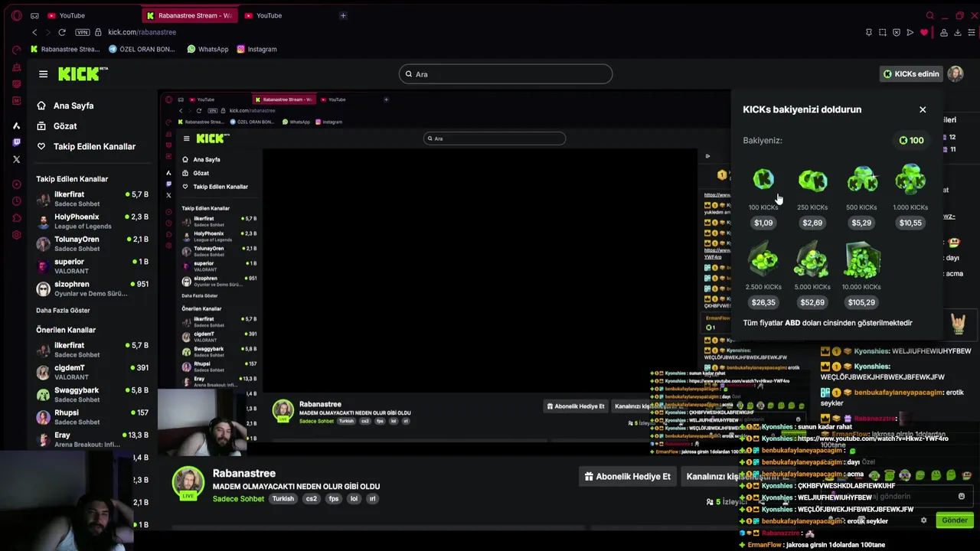The width and height of the screenshot is (980, 551).
Task: Open Swaggybark in recommended channels
Action: pos(92,394)
